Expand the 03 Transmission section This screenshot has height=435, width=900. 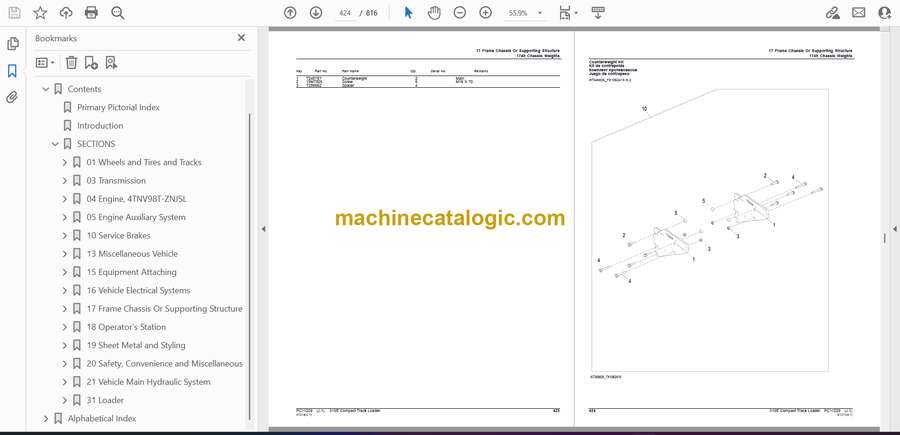(x=64, y=181)
